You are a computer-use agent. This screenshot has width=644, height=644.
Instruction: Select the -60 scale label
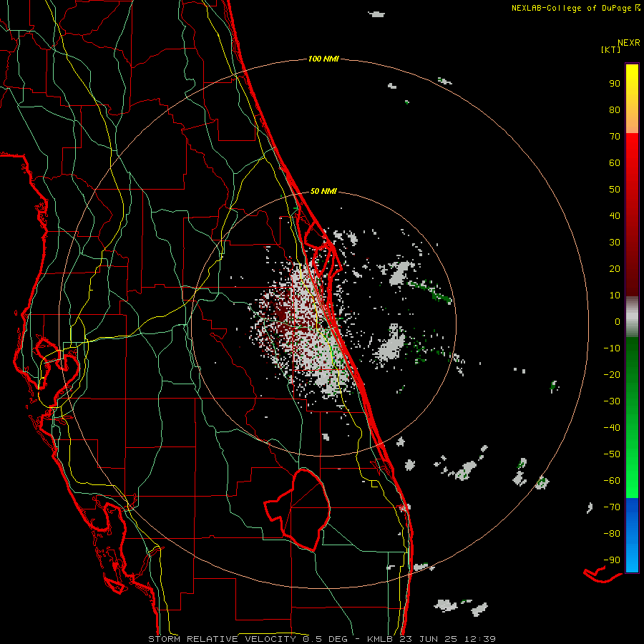point(612,481)
